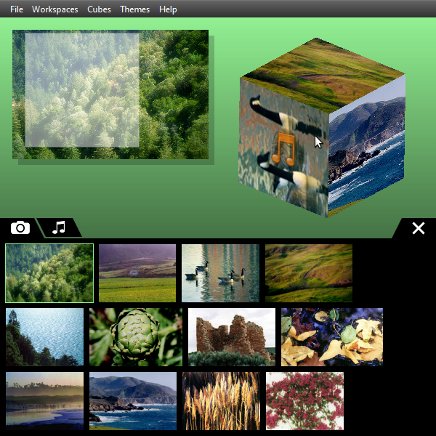Screen dimensions: 436x436
Task: Select the forest treetops thumbnail
Action: pyautogui.click(x=49, y=273)
